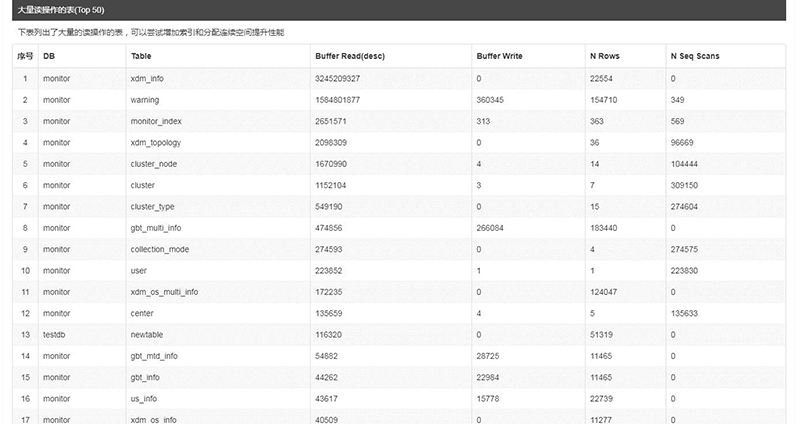The height and width of the screenshot is (424, 800).
Task: Select the xdm_info table row
Action: coord(399,79)
